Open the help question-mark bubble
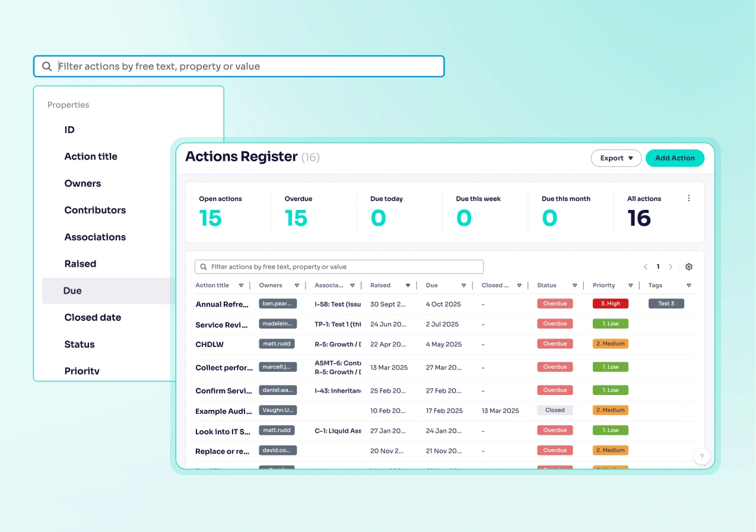756x532 pixels. pos(702,457)
